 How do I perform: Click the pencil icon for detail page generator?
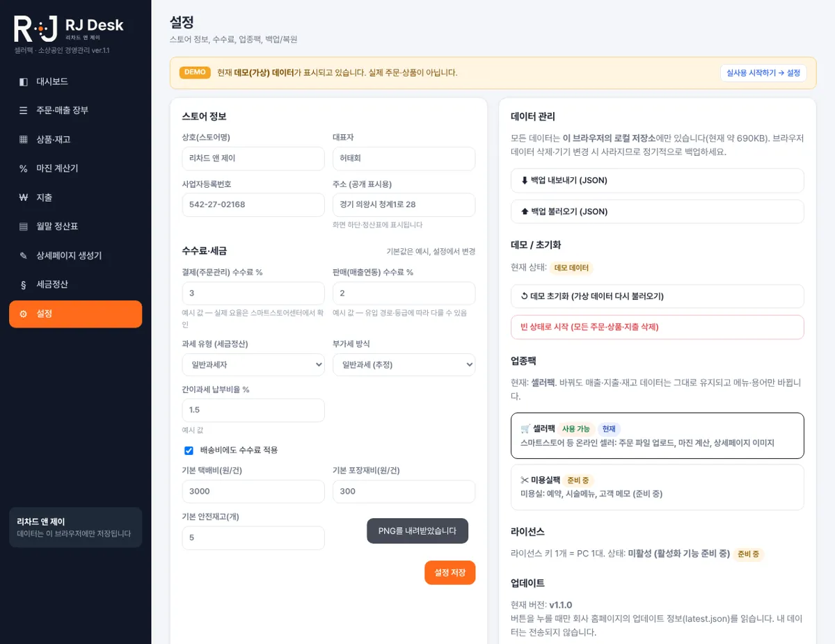[24, 255]
